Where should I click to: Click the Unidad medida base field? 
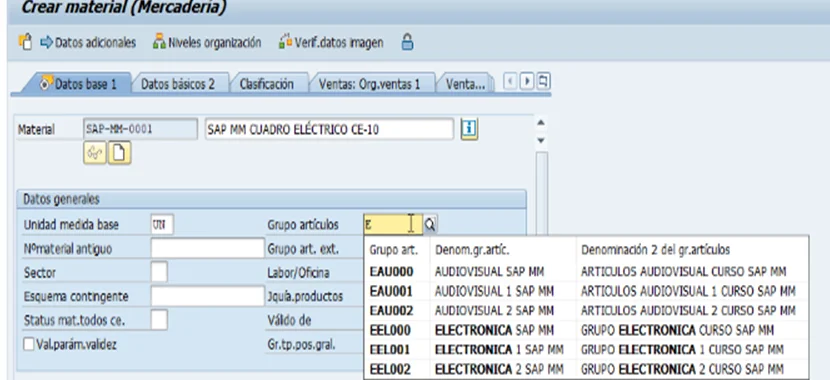point(162,224)
